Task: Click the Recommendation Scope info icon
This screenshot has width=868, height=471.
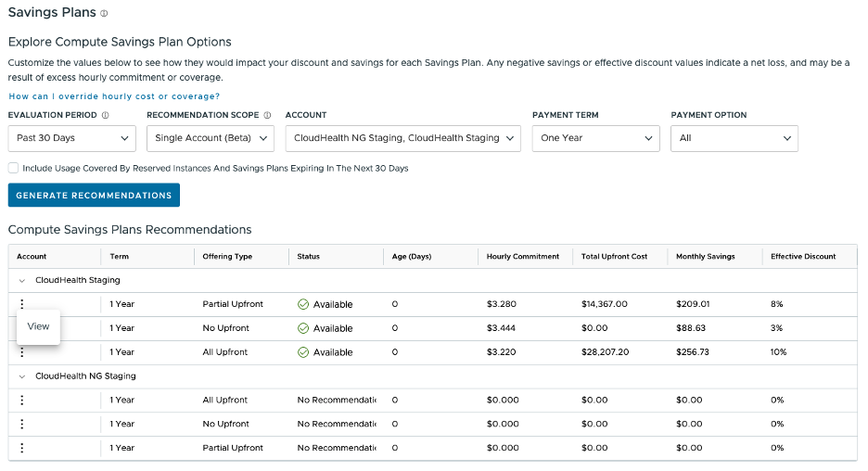Action: (x=267, y=116)
